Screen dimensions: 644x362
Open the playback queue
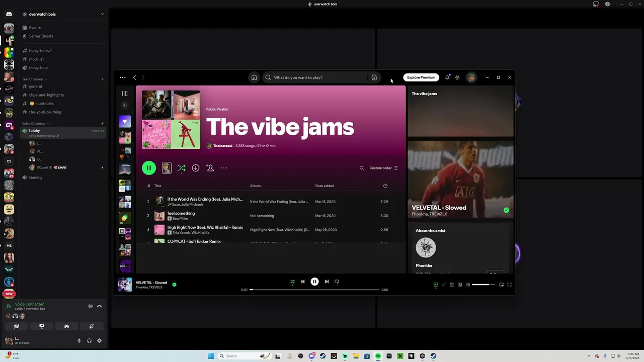(452, 285)
